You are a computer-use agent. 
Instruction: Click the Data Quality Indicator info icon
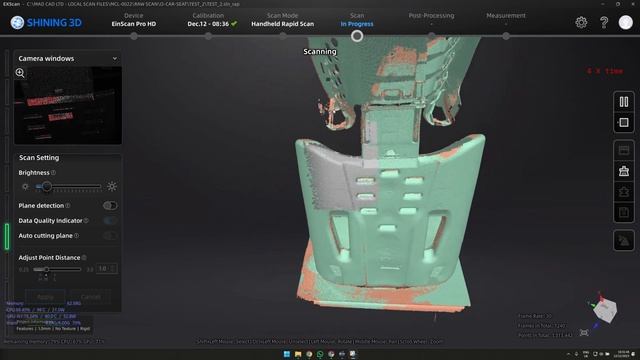click(x=86, y=221)
